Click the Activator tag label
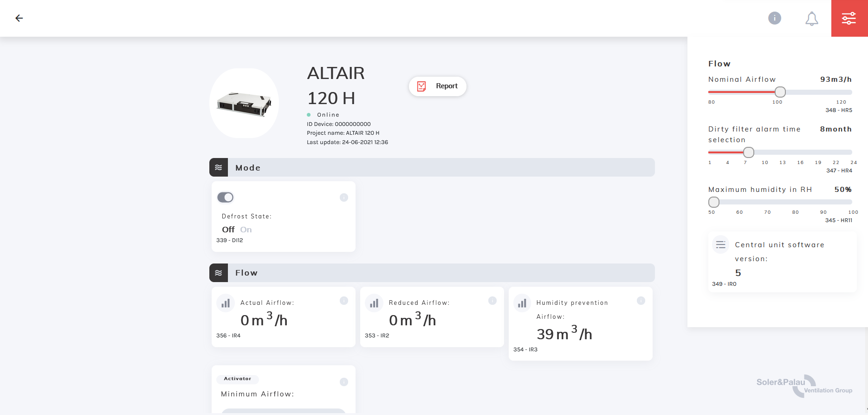Screen dimensions: 868x415 tap(238, 379)
